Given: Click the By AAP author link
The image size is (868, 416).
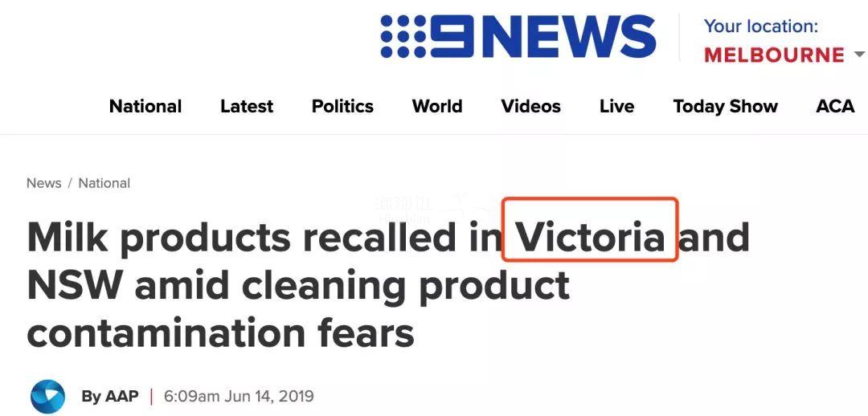Looking at the screenshot, I should 109,396.
